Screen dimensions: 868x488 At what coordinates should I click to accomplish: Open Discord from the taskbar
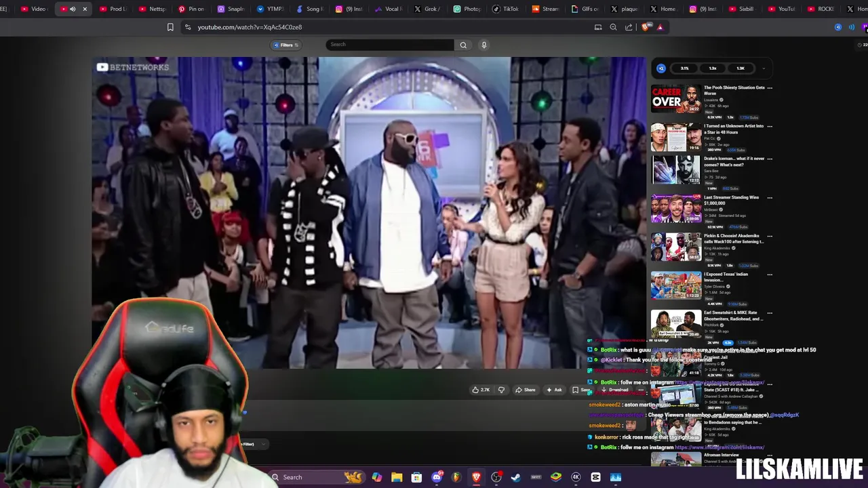437,477
